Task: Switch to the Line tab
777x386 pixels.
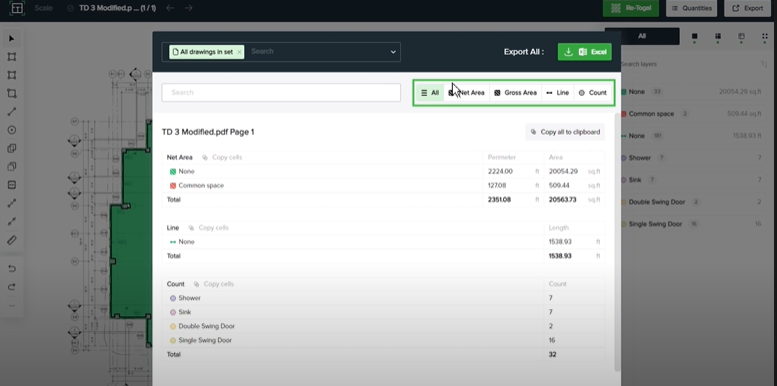Action: [557, 93]
